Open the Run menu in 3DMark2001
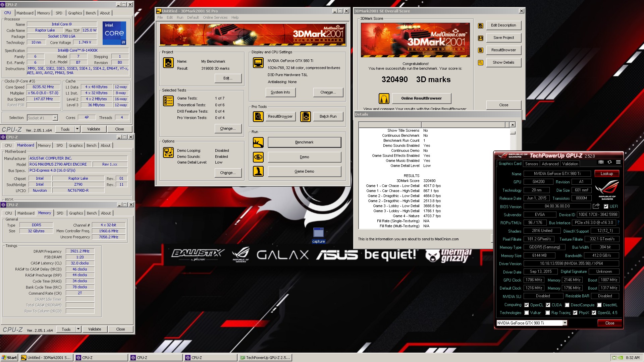644x362 pixels. 180,17
